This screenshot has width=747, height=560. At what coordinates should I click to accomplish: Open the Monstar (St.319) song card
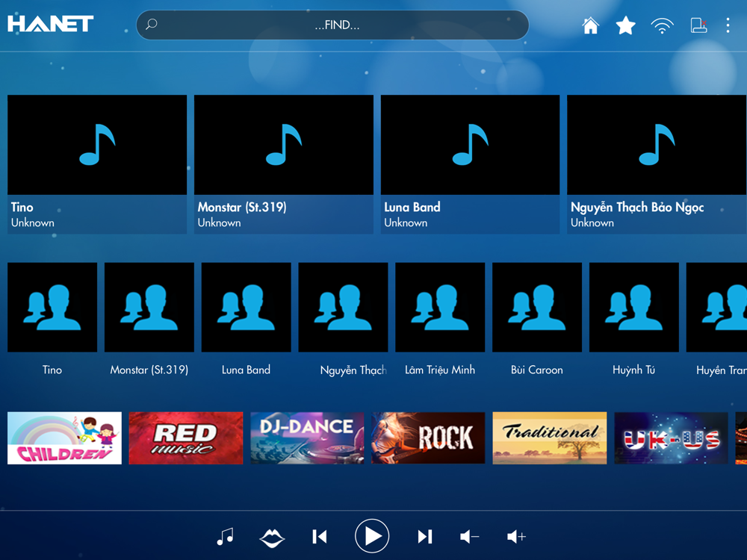click(x=283, y=164)
